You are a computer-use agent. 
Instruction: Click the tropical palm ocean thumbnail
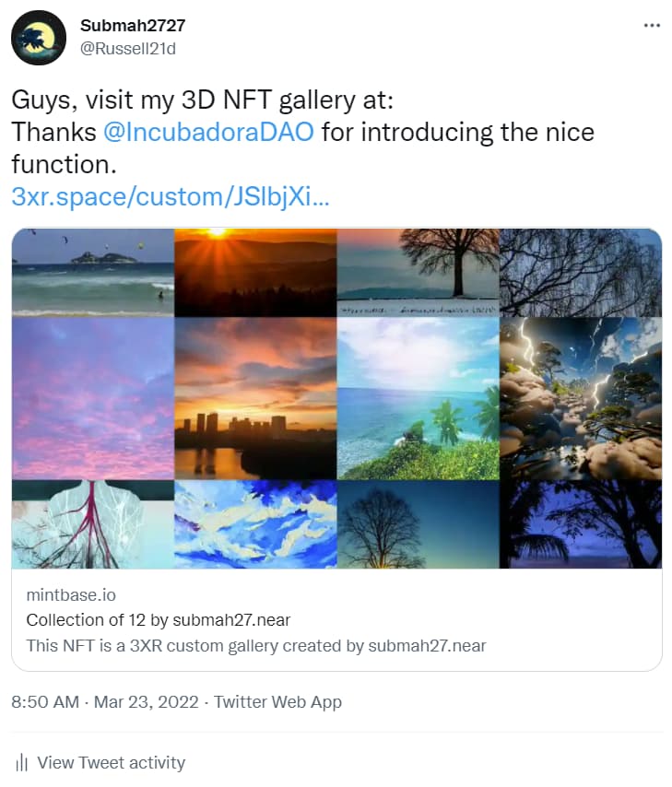click(418, 398)
